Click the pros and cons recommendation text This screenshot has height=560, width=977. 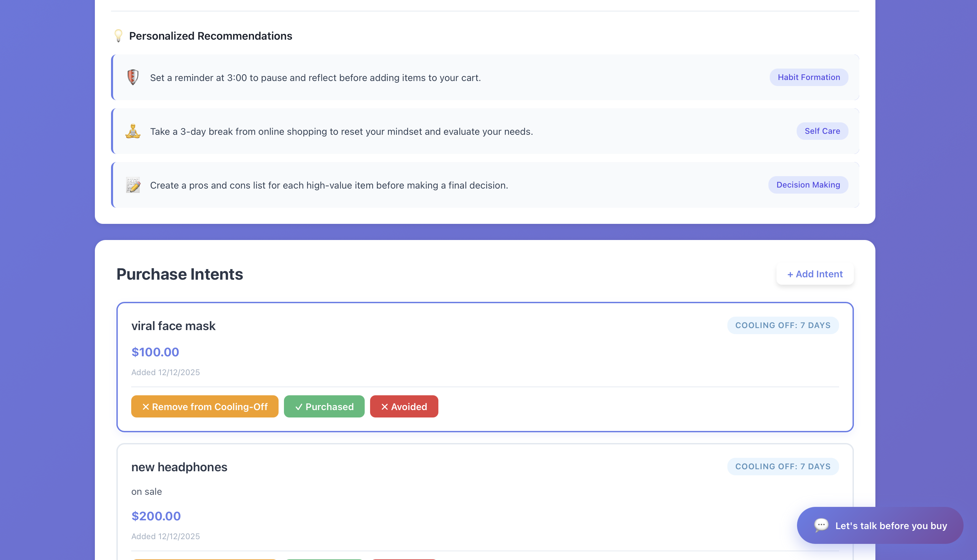click(x=329, y=186)
